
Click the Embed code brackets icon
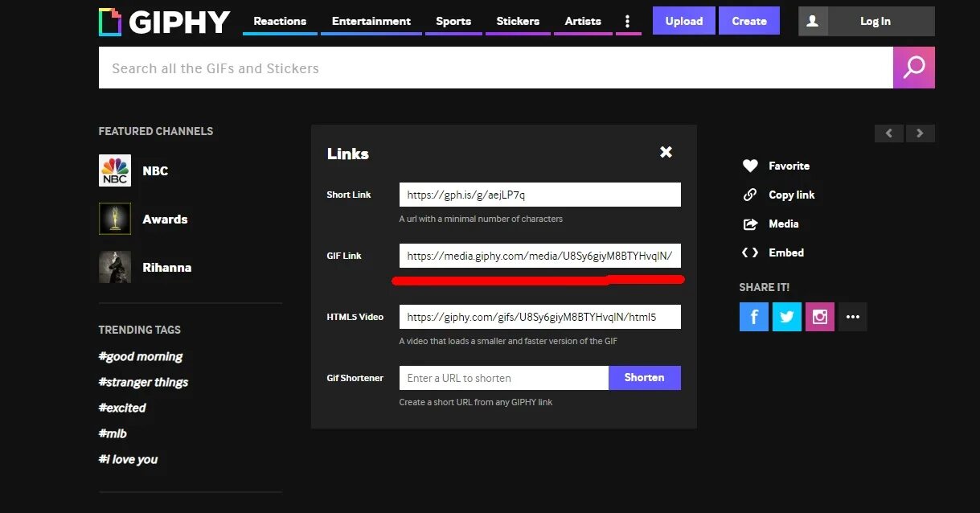(750, 252)
